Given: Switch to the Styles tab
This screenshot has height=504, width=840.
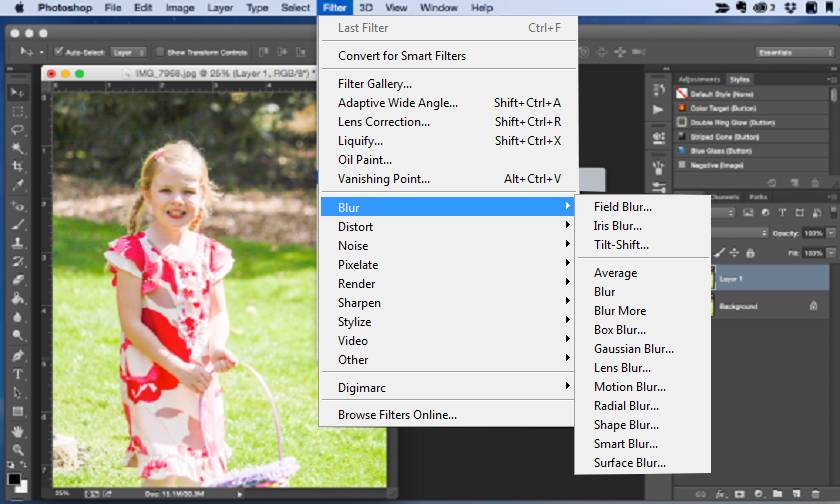Looking at the screenshot, I should click(x=739, y=79).
